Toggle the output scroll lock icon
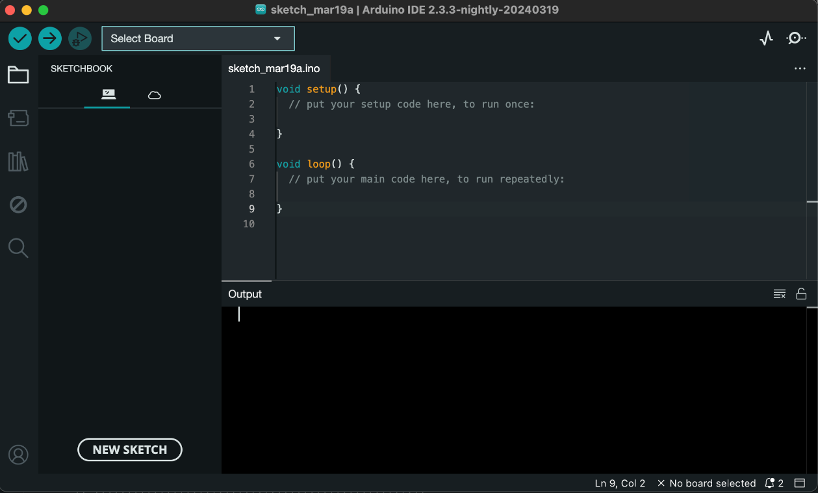The height and width of the screenshot is (494, 818). click(801, 294)
